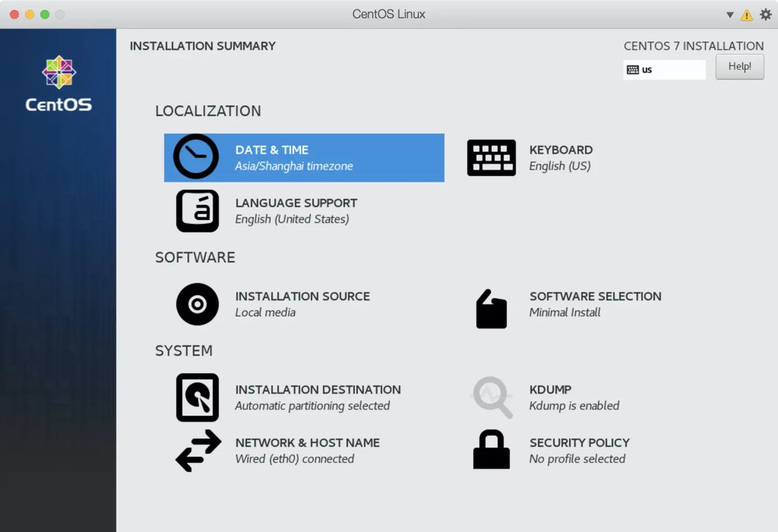Viewport: 778px width, 532px height.
Task: Click the Wired (eth0) connected text
Action: pos(295,459)
